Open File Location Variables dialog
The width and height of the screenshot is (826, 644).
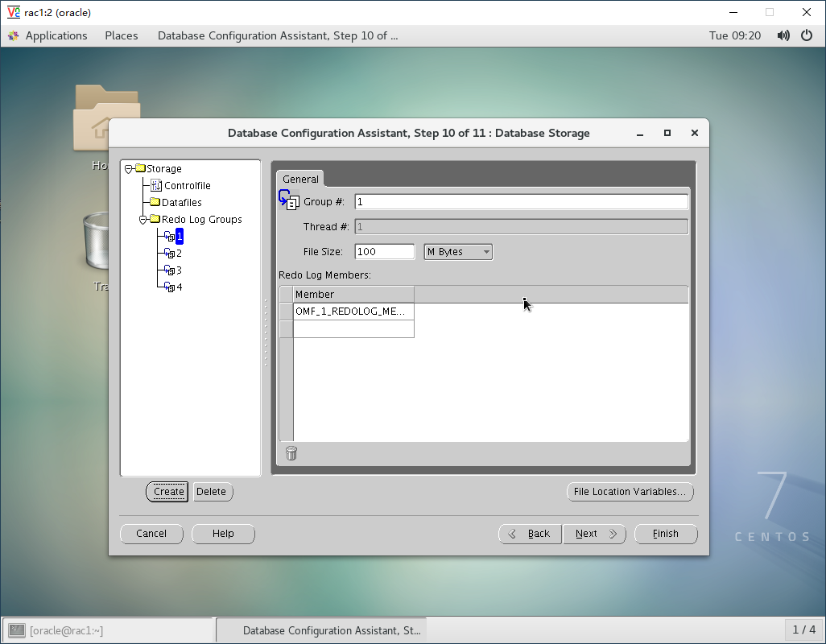point(630,492)
